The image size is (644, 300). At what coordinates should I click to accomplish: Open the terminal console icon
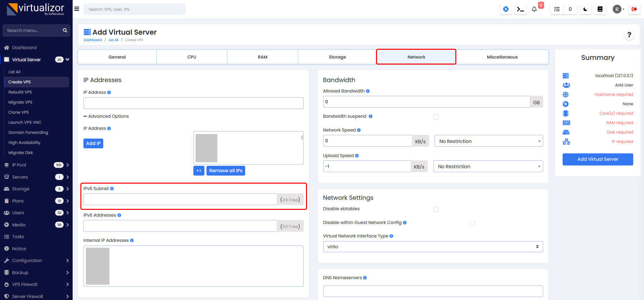pyautogui.click(x=520, y=9)
